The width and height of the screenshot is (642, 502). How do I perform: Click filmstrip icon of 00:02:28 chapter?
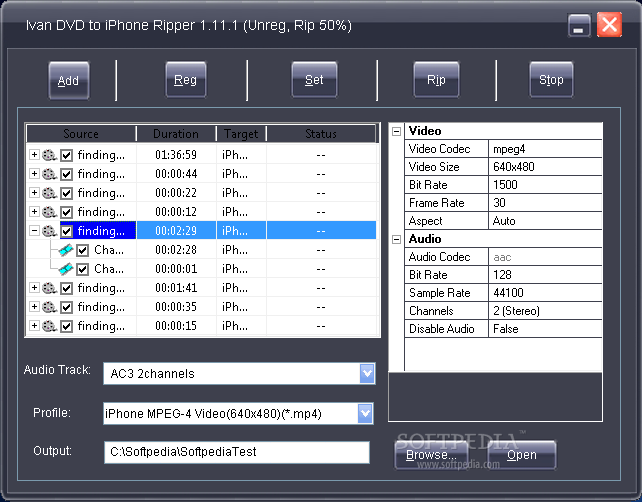(66, 250)
